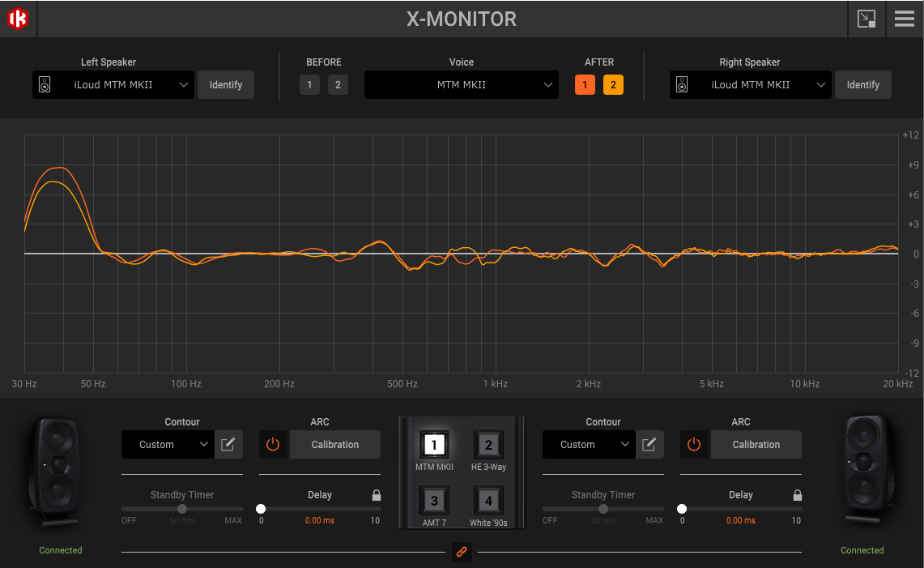Viewport: 924px width, 568px height.
Task: Toggle the left/right link chain icon
Action: pos(462,552)
